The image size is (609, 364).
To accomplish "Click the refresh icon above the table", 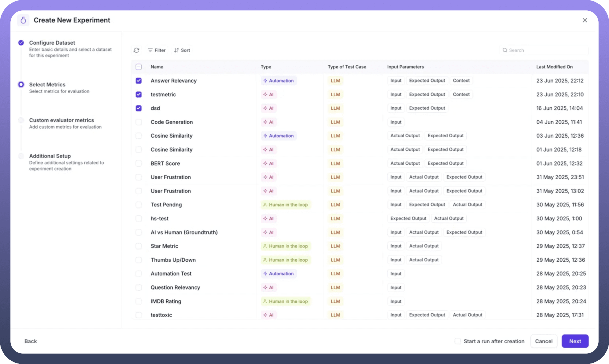I will pyautogui.click(x=136, y=50).
